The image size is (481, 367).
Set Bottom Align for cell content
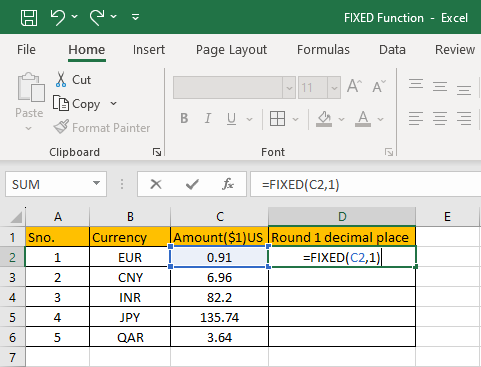tap(464, 89)
